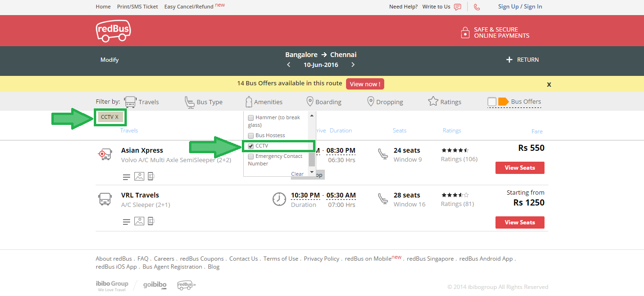Sort by Seats column header

click(x=399, y=131)
